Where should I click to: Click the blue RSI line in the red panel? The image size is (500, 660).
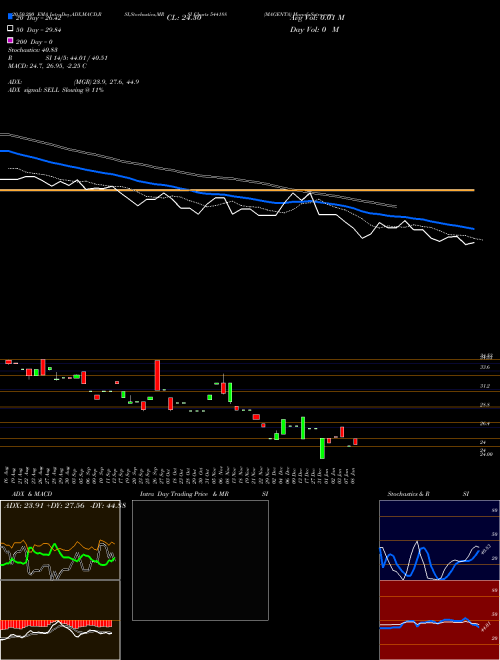(429, 623)
